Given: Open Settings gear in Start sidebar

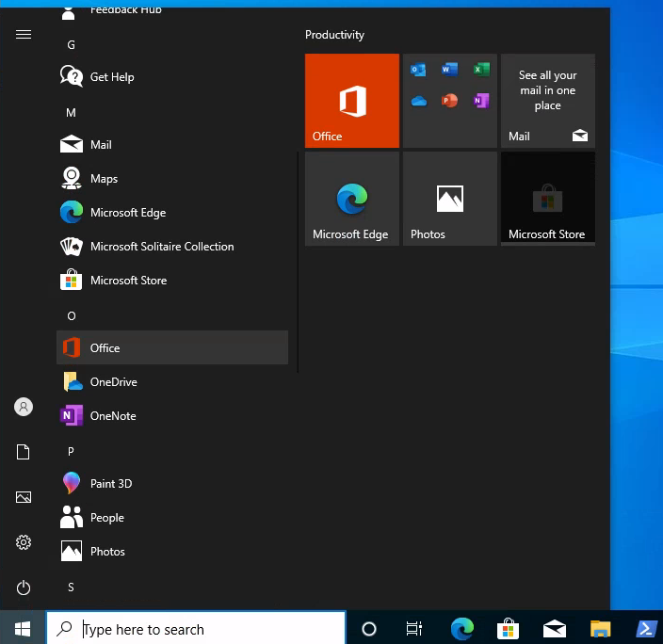Looking at the screenshot, I should click(24, 542).
